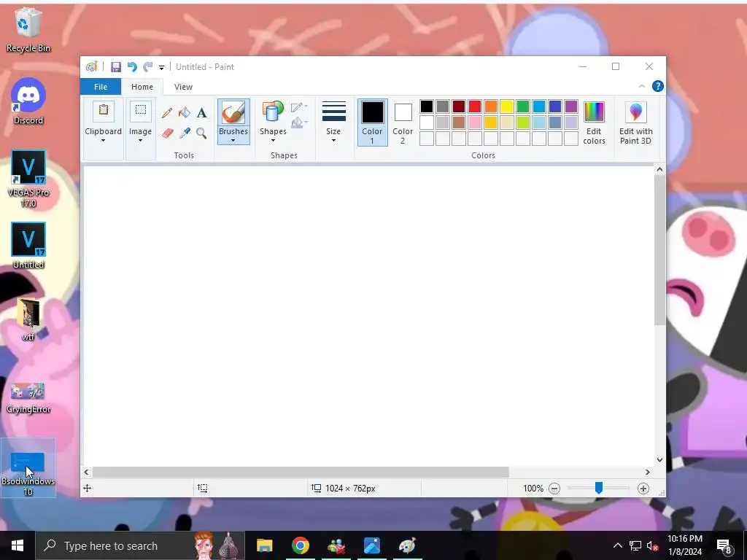Select the Text tool
Viewport: 747px width, 560px height.
pyautogui.click(x=201, y=113)
